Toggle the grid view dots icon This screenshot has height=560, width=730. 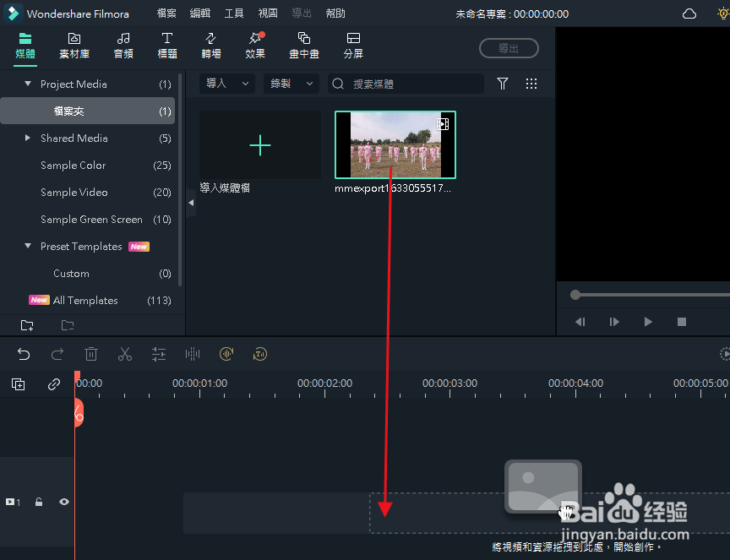[531, 84]
